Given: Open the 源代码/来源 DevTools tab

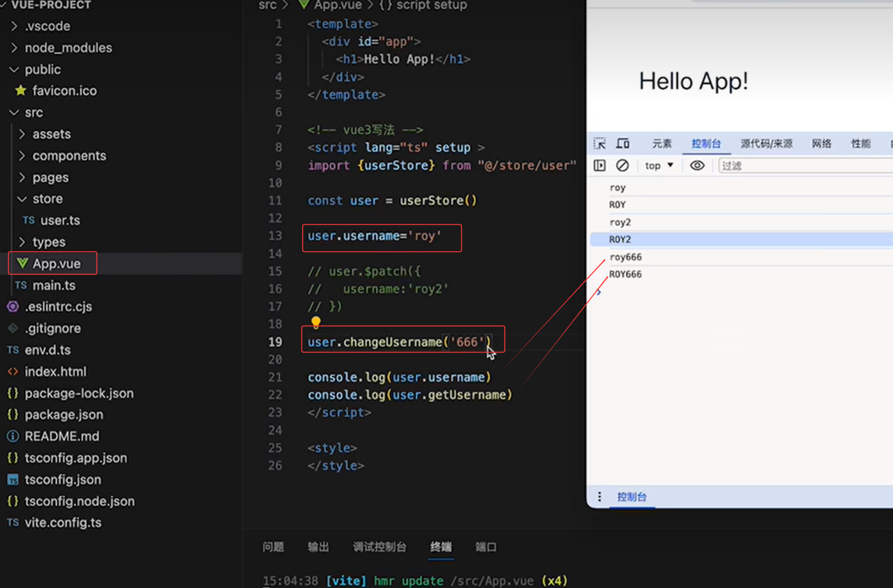Looking at the screenshot, I should click(x=766, y=143).
